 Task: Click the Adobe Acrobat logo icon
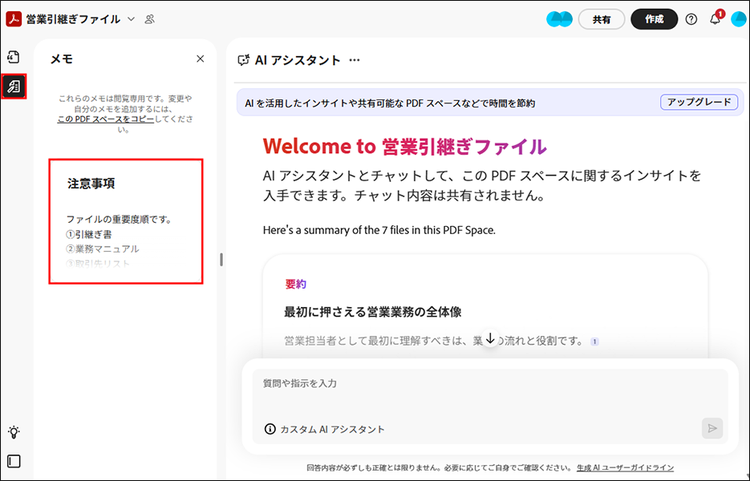coord(15,19)
